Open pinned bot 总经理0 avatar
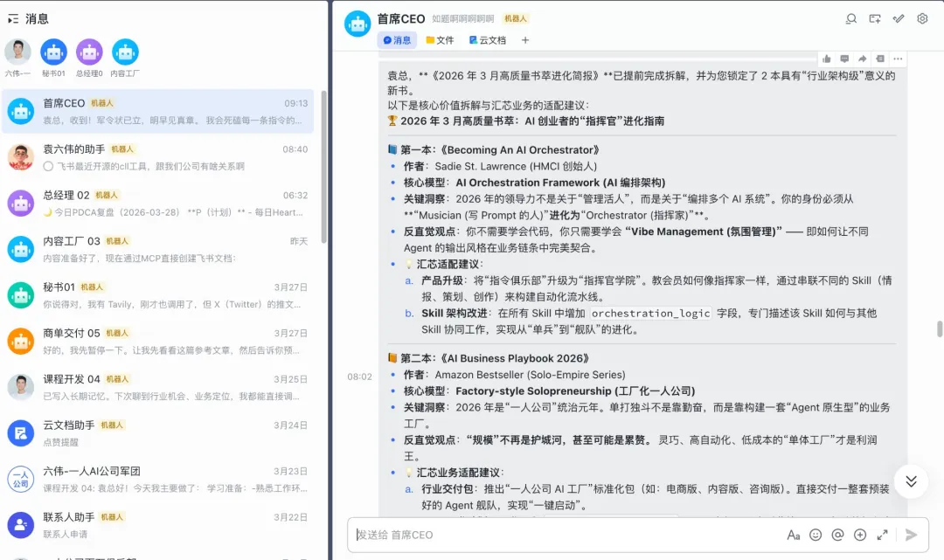Screen dimensions: 944x560 tap(89, 52)
